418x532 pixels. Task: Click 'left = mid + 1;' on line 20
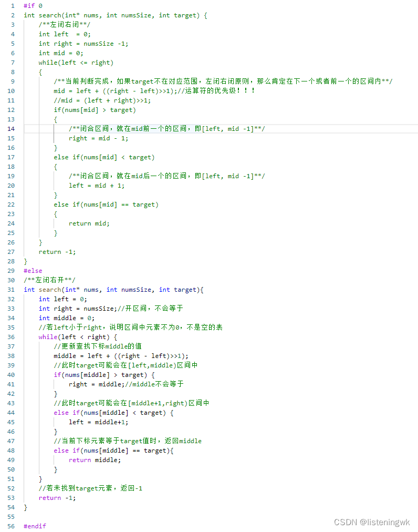coord(97,186)
